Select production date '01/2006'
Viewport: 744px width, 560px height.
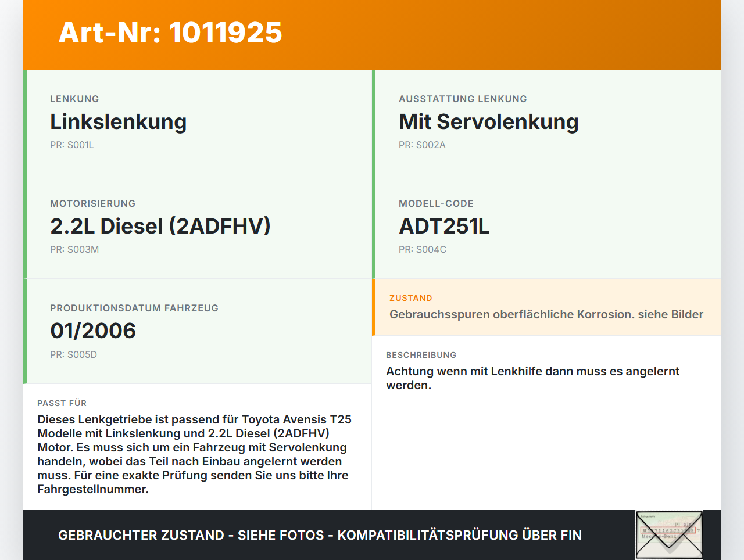click(93, 331)
